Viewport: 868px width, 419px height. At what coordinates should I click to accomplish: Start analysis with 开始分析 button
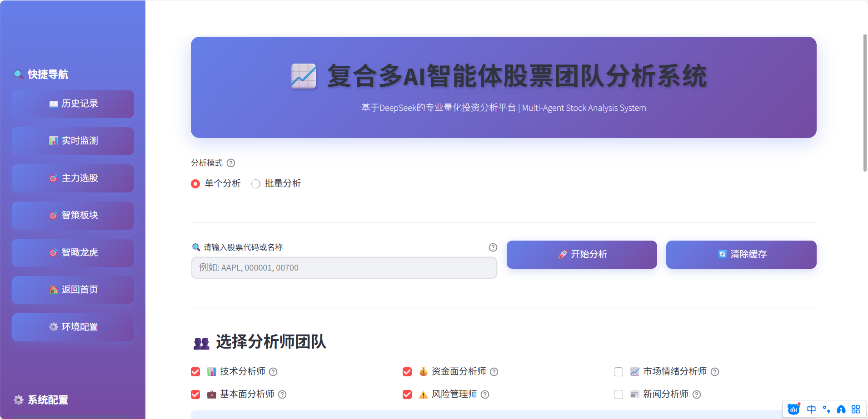(x=582, y=255)
